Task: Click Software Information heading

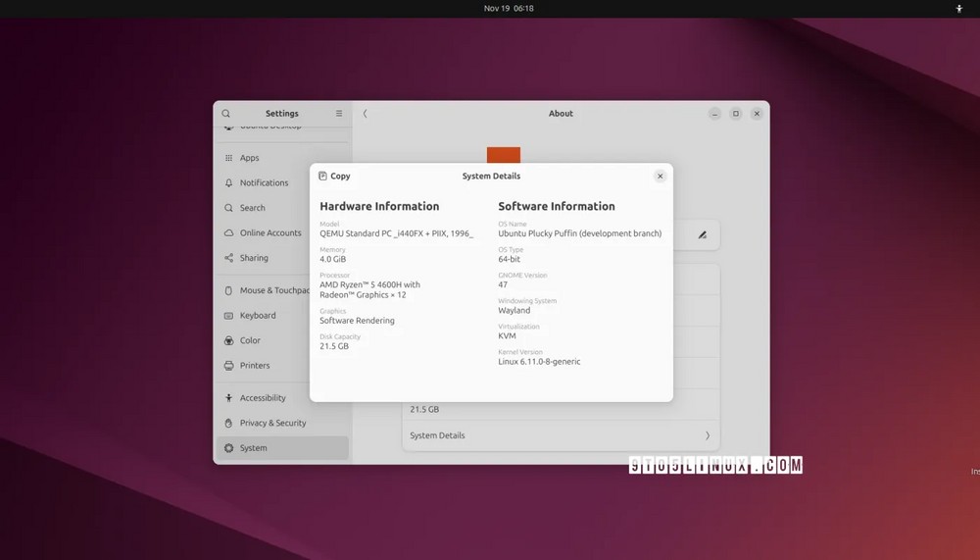Action: point(557,206)
